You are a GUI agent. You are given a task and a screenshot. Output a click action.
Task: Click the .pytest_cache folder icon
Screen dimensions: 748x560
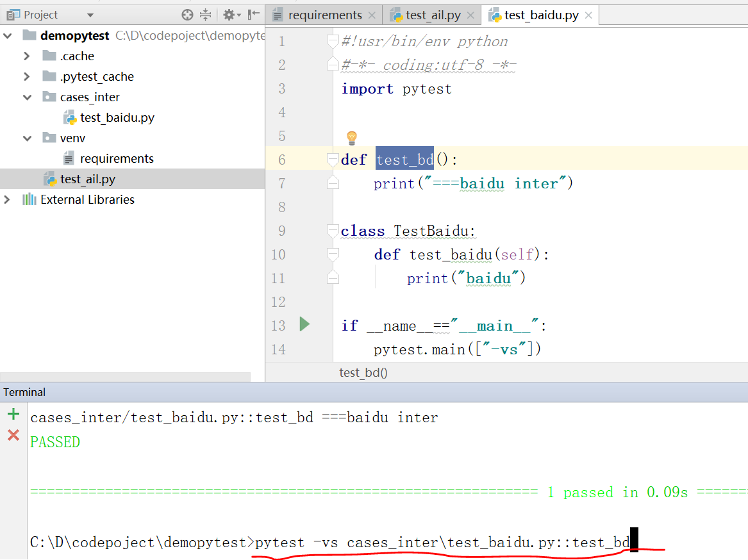click(x=49, y=76)
